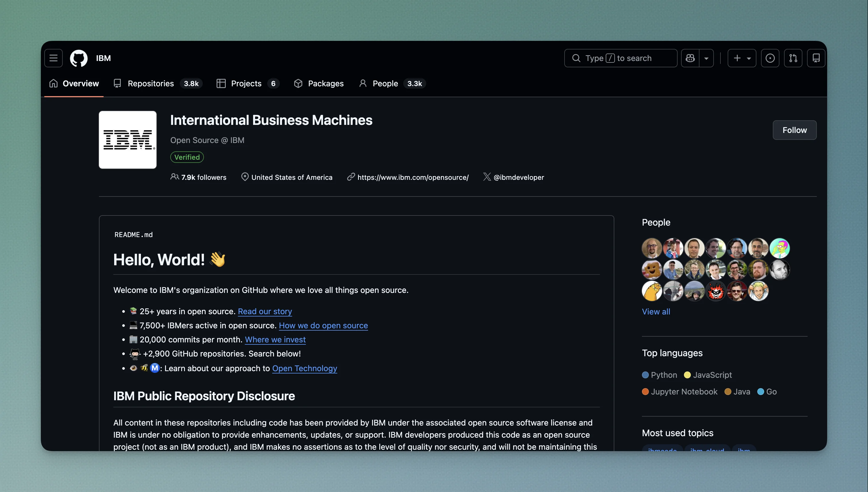This screenshot has height=492, width=868.
Task: Open the 'Read our story' link
Action: [265, 311]
